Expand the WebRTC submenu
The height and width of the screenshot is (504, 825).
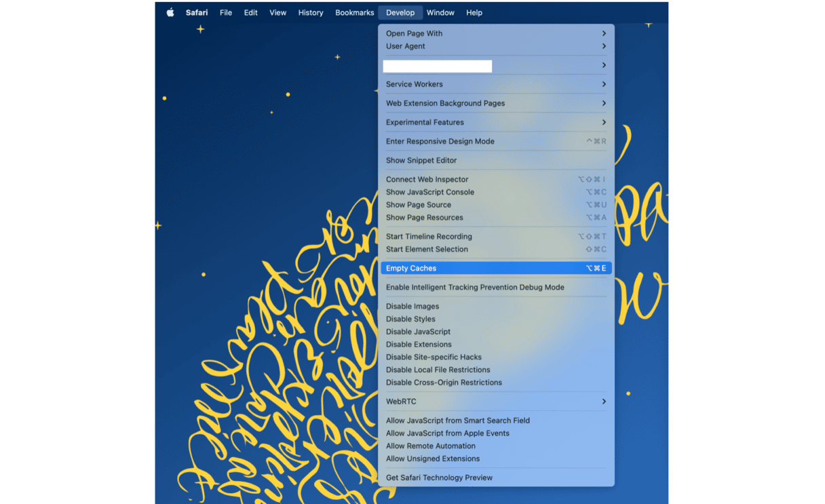tap(496, 402)
